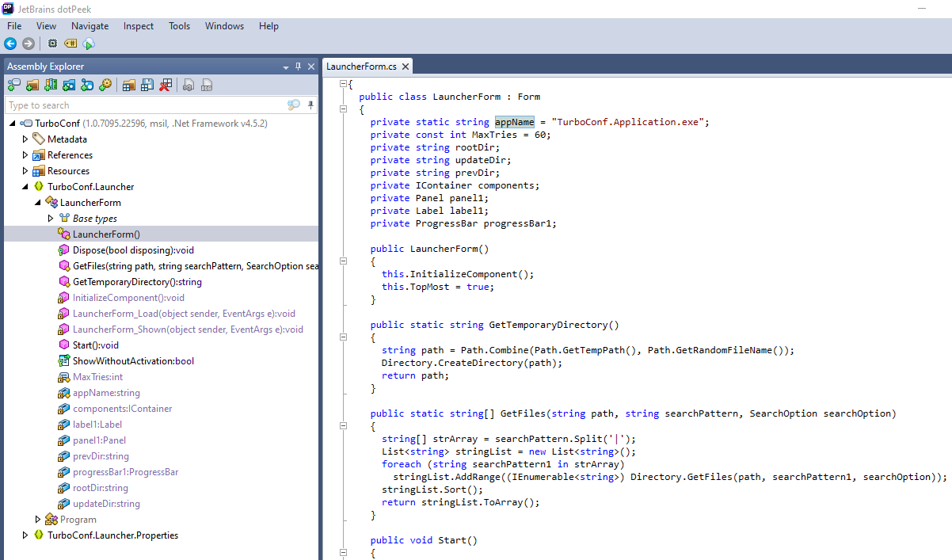Expand the Metadata tree node
The image size is (952, 560).
(x=25, y=139)
